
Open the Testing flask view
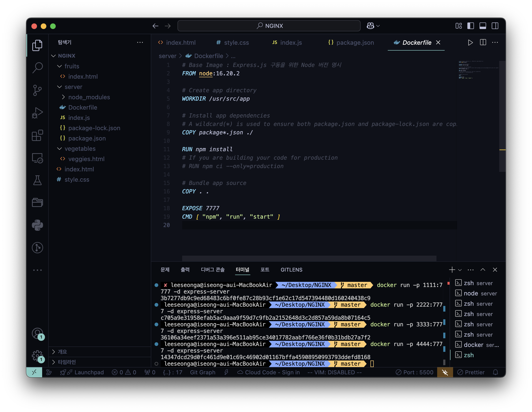[37, 180]
